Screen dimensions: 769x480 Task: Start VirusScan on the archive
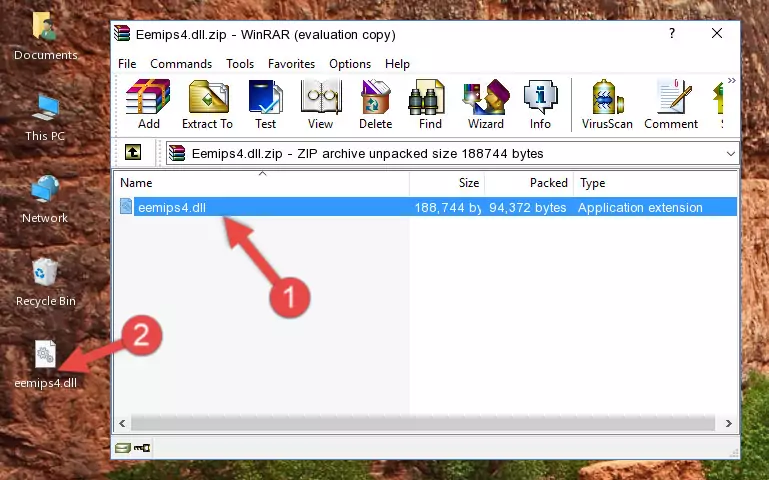607,104
